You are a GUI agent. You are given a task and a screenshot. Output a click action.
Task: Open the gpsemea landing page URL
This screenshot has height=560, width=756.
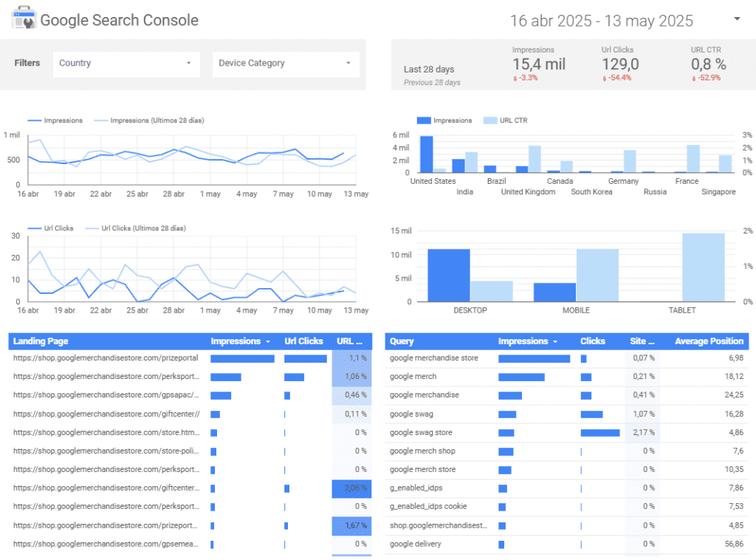tap(106, 544)
